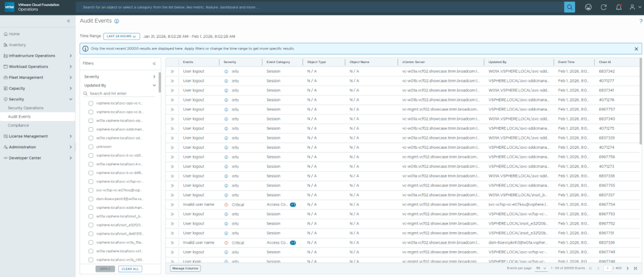Open the feedback smiley icon

coord(589,7)
